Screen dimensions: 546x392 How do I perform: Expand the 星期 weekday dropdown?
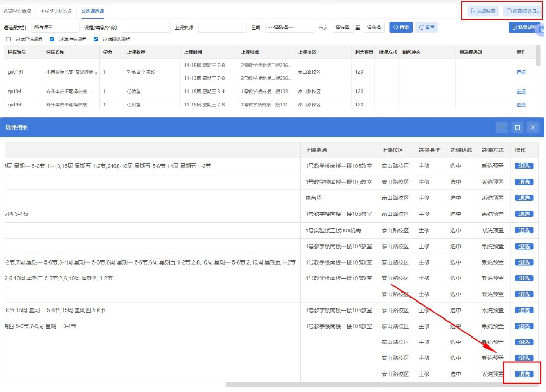point(289,28)
